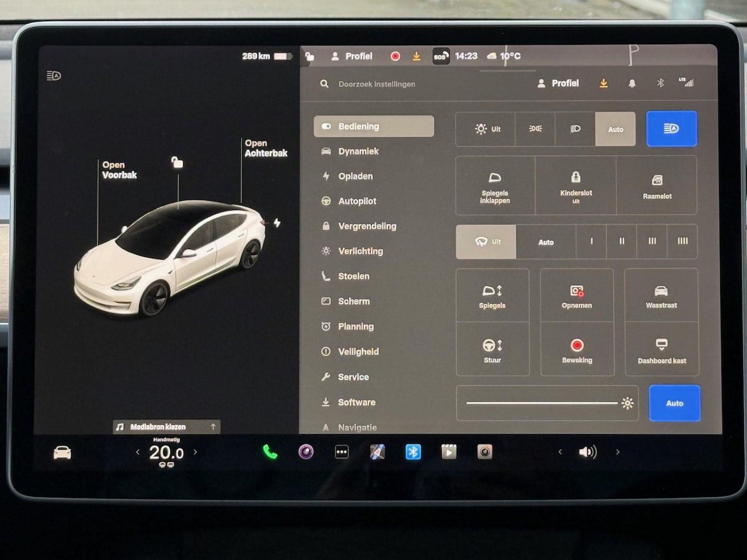747x560 pixels.
Task: Tap the notification bell icon
Action: click(631, 83)
